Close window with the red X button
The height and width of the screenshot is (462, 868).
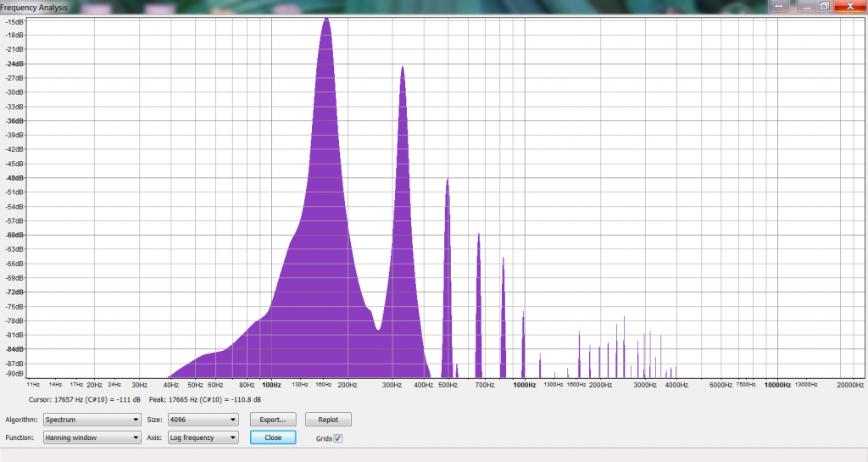click(849, 6)
